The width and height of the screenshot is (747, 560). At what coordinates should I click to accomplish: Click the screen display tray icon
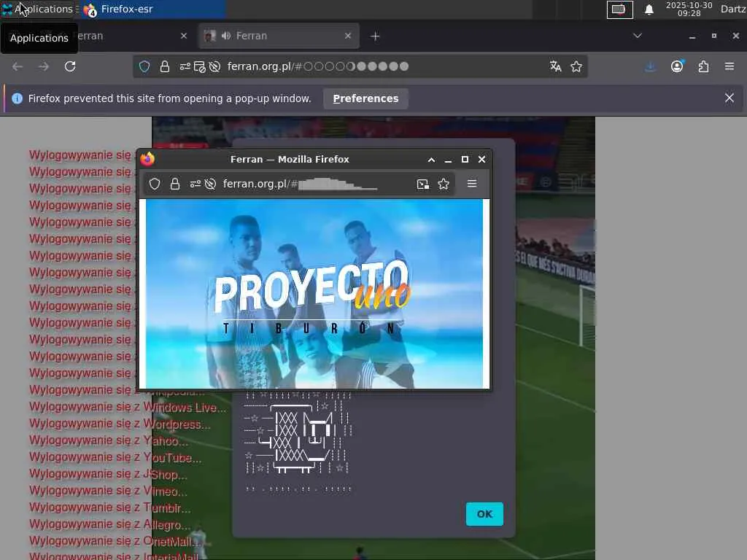619,9
